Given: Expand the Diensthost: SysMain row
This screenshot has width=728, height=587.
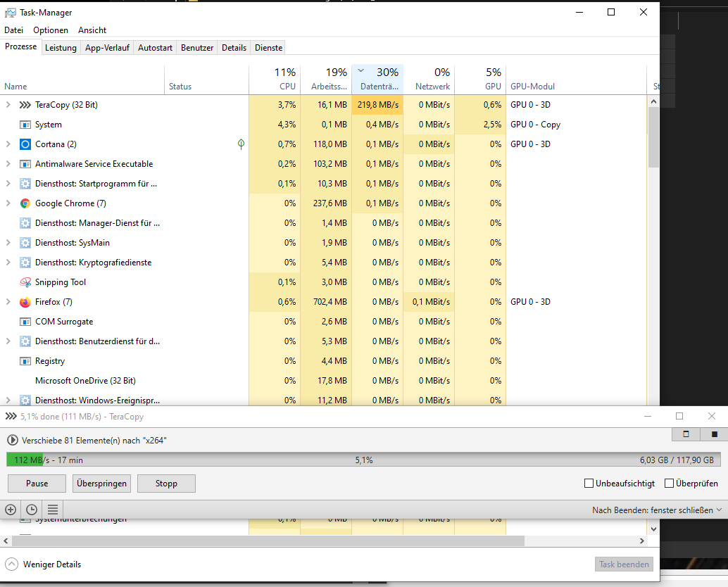Looking at the screenshot, I should 8,243.
